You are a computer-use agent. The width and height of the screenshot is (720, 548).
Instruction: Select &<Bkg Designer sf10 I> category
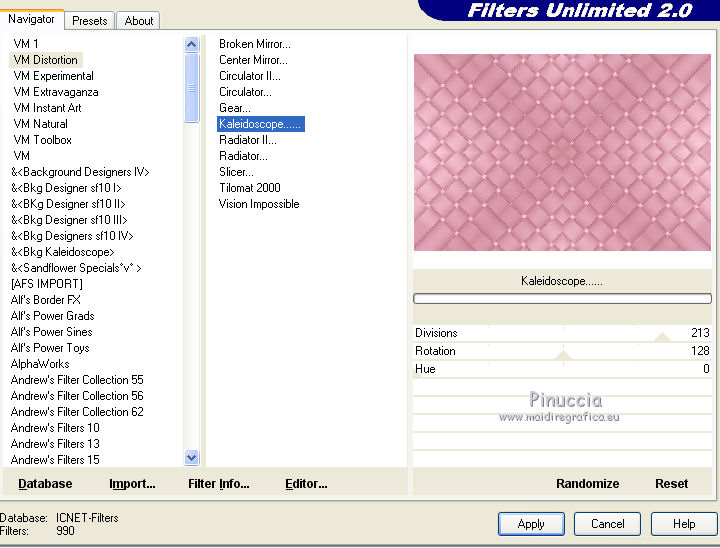pos(66,188)
